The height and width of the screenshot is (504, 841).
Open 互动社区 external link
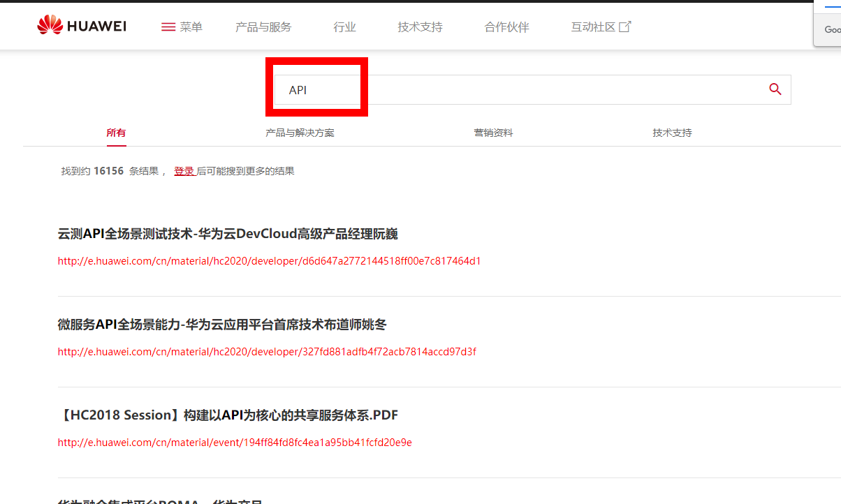(601, 27)
